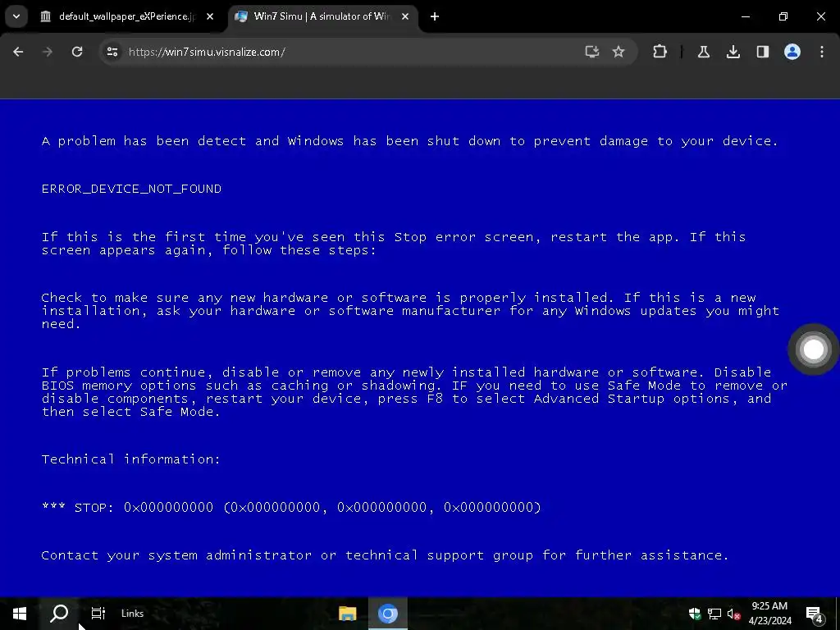
Task: Close the browser window
Action: click(x=820, y=16)
